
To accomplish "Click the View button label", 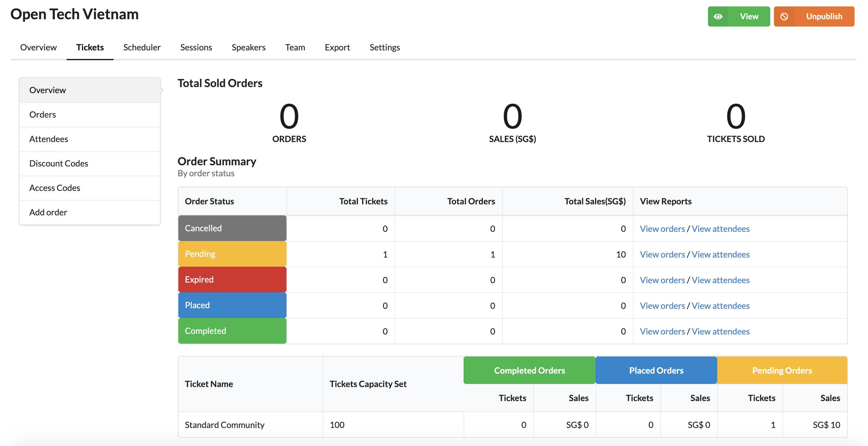I will (749, 16).
